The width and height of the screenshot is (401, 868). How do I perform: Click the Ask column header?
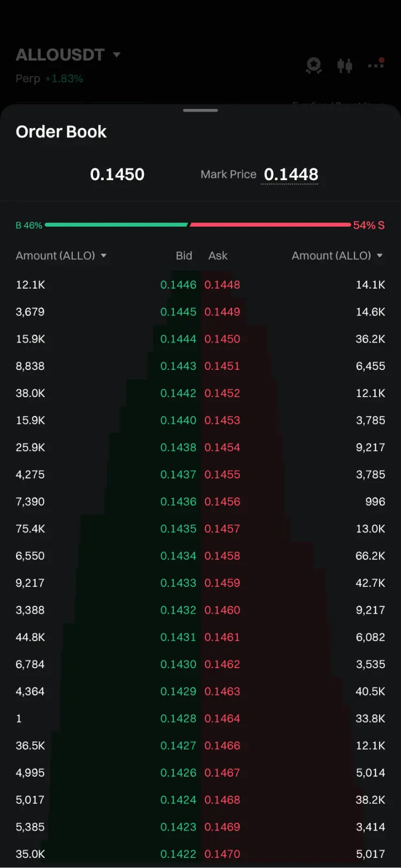pos(218,255)
